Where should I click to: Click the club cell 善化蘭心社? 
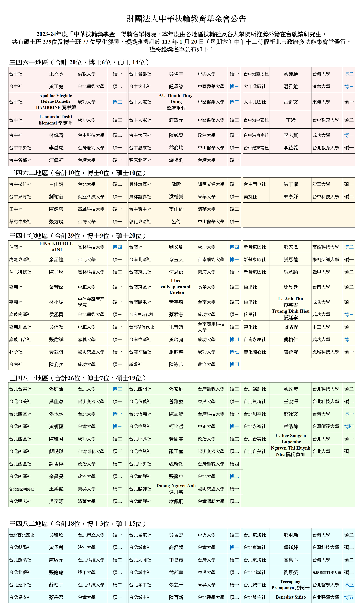point(256,352)
